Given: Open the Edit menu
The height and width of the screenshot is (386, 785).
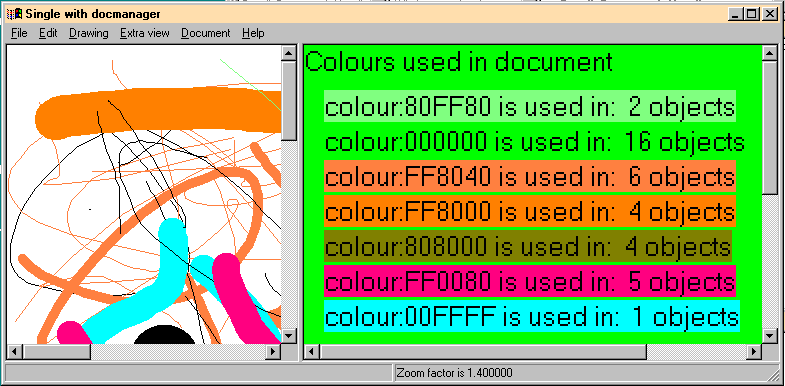Looking at the screenshot, I should click(x=48, y=34).
